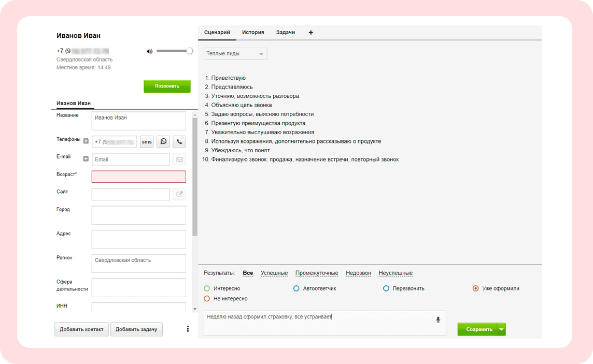Viewport: 593px width, 364px height.
Task: Click the speaker volume icon
Action: click(149, 51)
